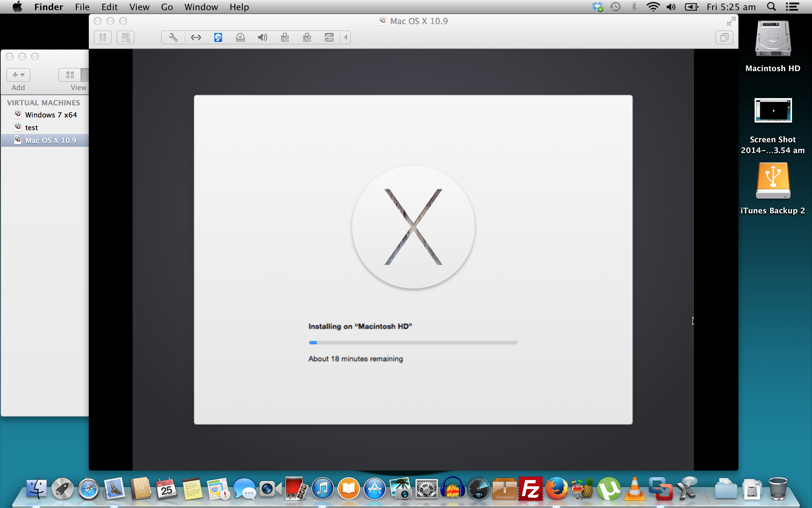Open the snapshots button in VM toolbar
Viewport: 812px width, 508px height.
click(x=126, y=37)
